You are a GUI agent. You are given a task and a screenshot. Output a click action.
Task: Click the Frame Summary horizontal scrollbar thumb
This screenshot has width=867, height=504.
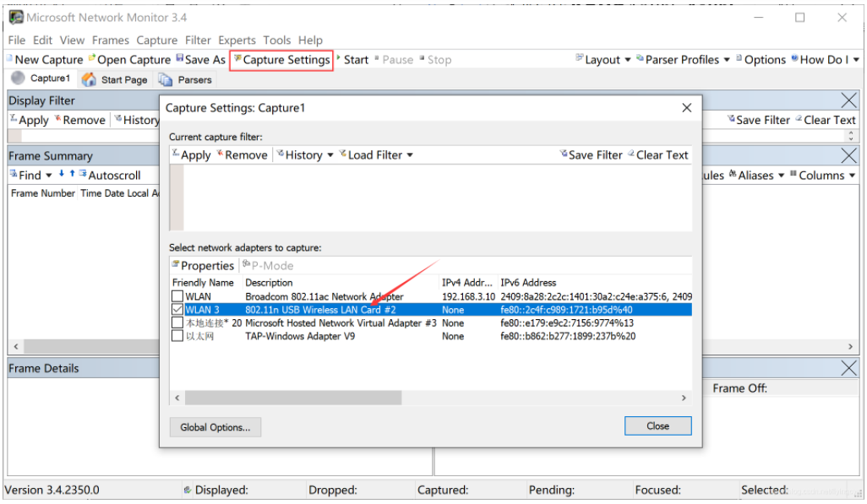click(92, 346)
